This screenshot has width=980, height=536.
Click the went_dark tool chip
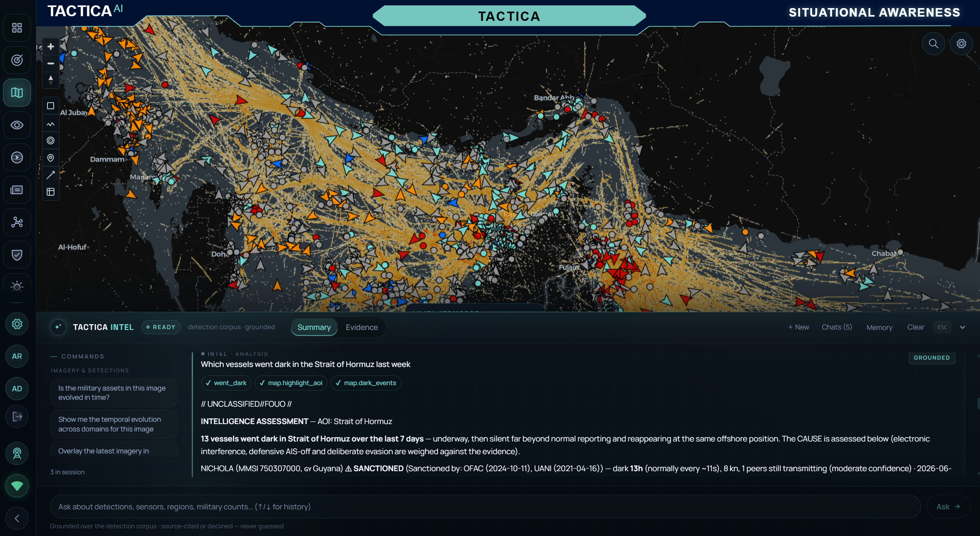pos(226,383)
